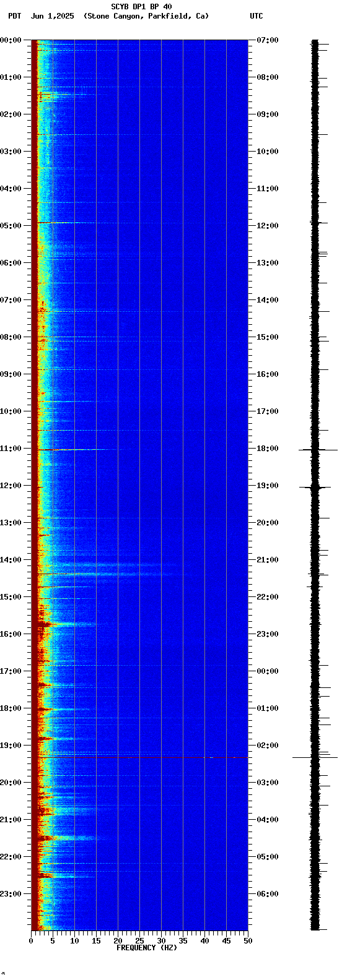The image size is (342, 980).
Task: Select the 04:00 label on the PDT axis
Action: click(10, 189)
